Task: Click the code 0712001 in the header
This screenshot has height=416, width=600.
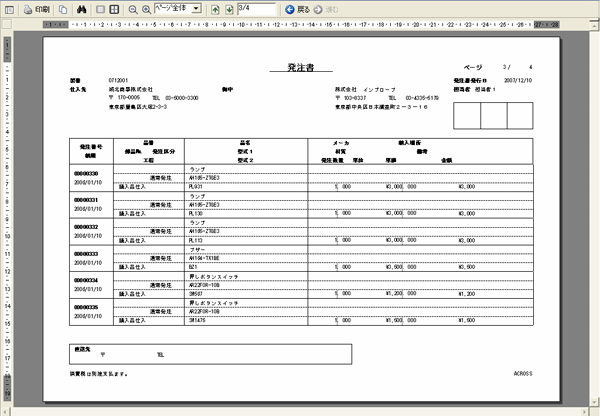Action: pyautogui.click(x=118, y=80)
